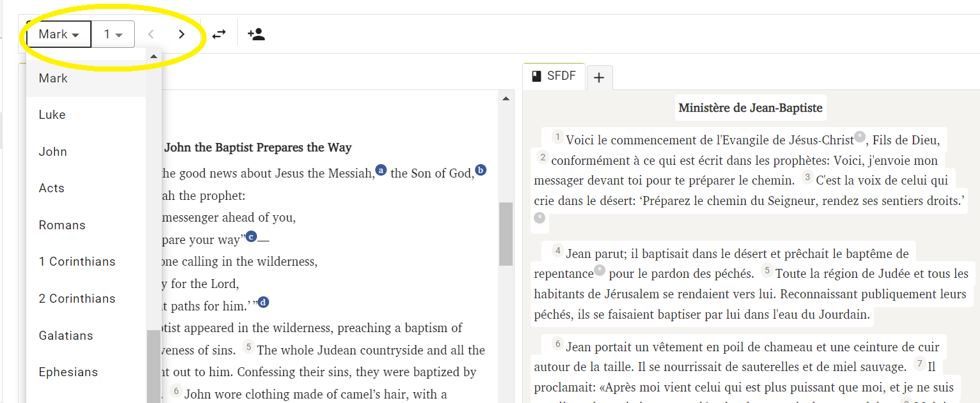Click the line 'one calling in the wilderness,'
This screenshot has width=980, height=403.
[x=240, y=261]
